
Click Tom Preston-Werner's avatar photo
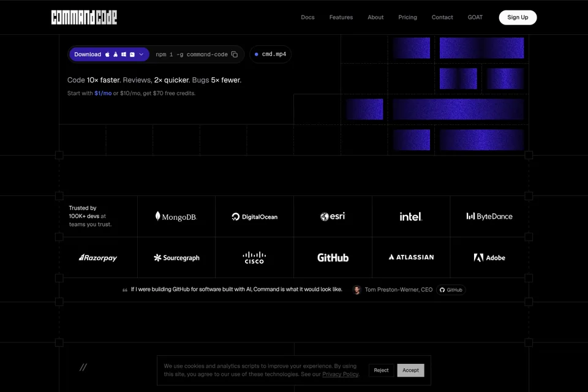click(x=357, y=290)
